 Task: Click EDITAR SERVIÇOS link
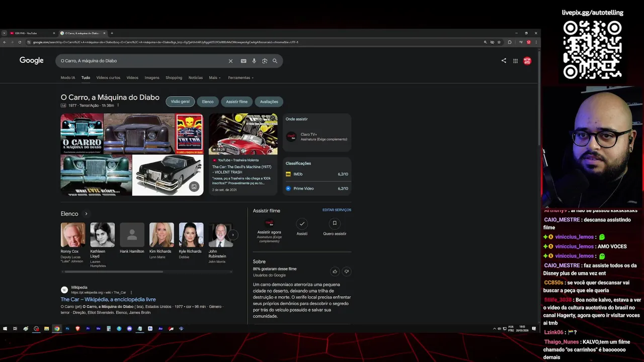[337, 210]
